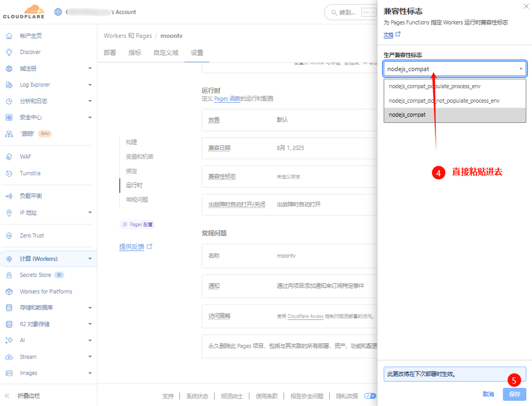This screenshot has height=406, width=532.
Task: Click the Turnstile icon in sidebar
Action: (x=9, y=173)
